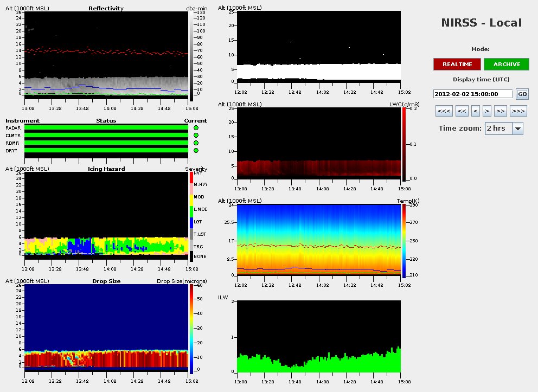Open the Time zoom dropdown arrow
538x392 pixels.
[x=517, y=128]
